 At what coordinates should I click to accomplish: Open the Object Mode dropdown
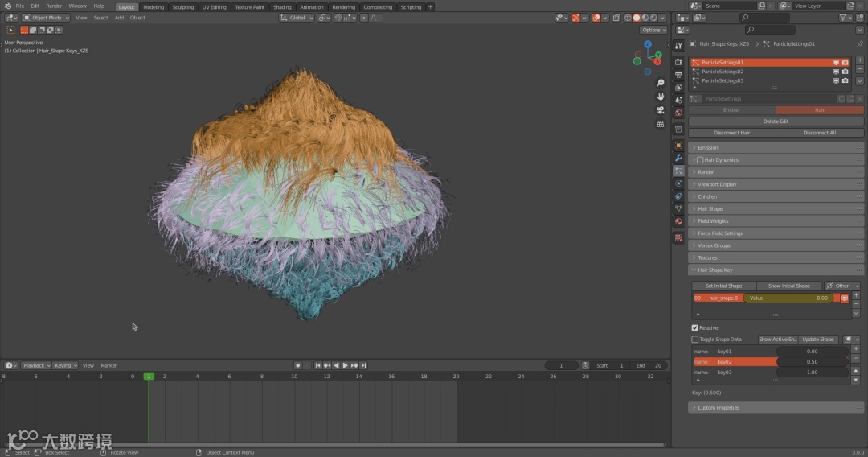point(45,18)
